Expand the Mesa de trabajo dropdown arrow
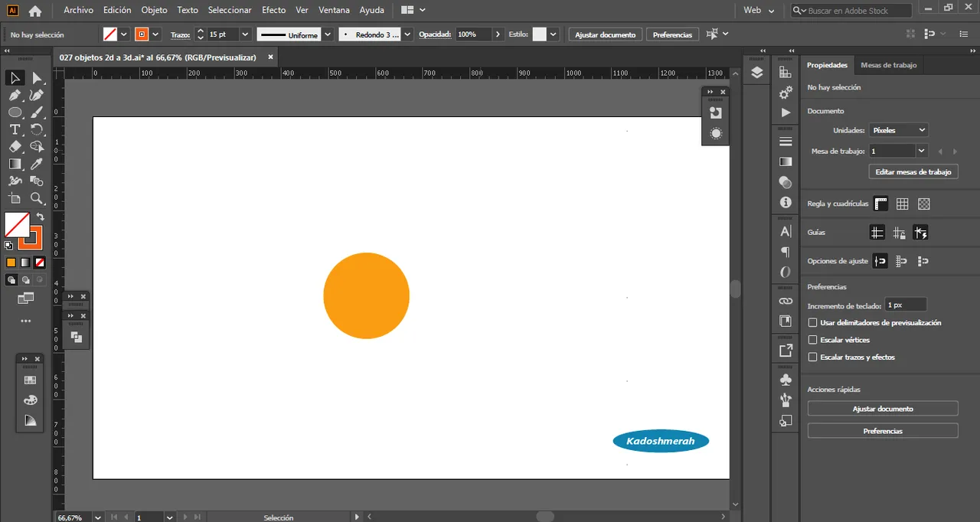The width and height of the screenshot is (980, 522). (x=922, y=151)
